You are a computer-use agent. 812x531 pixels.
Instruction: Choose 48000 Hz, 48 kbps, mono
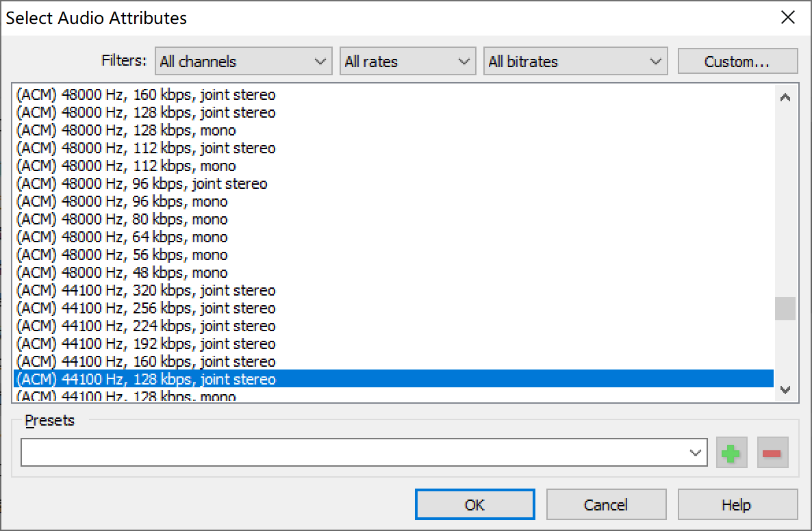tap(122, 273)
